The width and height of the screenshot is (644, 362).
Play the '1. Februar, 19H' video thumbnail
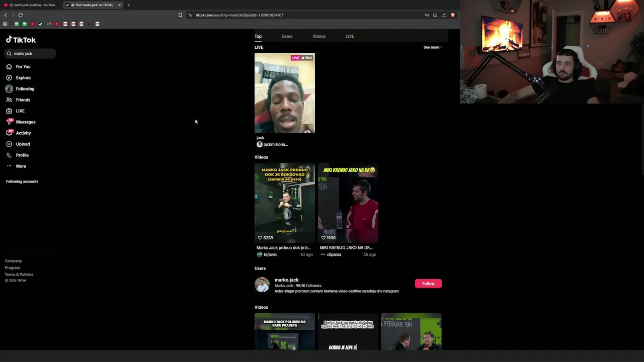click(411, 331)
